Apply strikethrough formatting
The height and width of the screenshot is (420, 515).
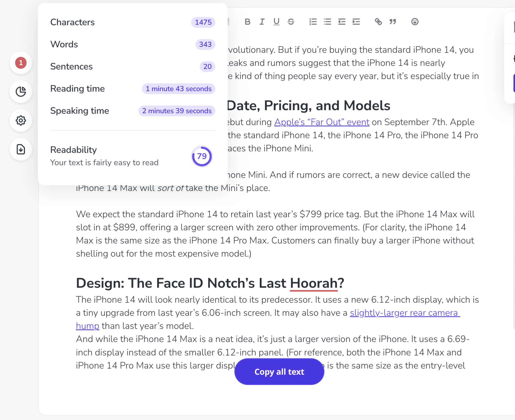coord(291,22)
